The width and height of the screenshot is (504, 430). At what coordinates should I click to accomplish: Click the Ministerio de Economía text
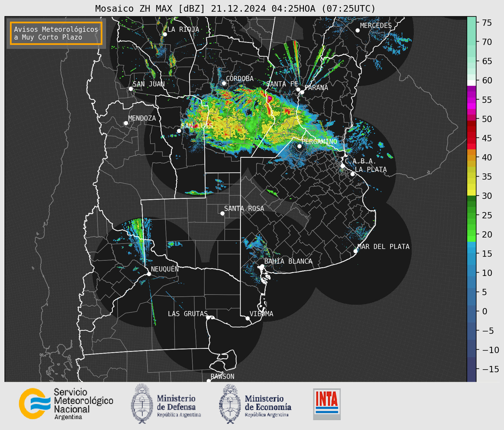point(268,406)
